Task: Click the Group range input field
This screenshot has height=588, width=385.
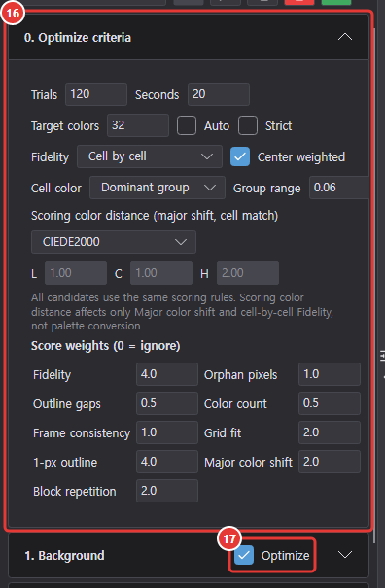Action: coord(339,188)
